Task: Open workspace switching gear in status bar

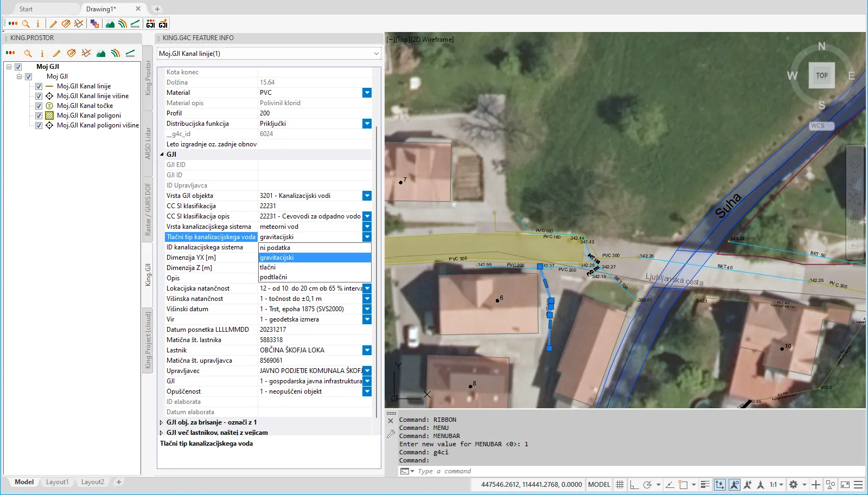Action: (x=793, y=485)
